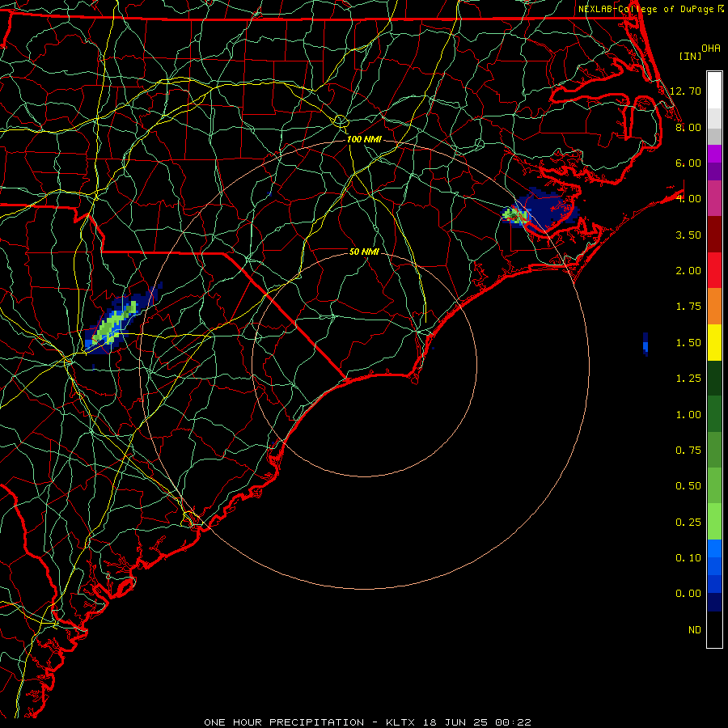Click the small blue offshore precipitation echo
Viewport: 728px width, 728px height.
[645, 344]
